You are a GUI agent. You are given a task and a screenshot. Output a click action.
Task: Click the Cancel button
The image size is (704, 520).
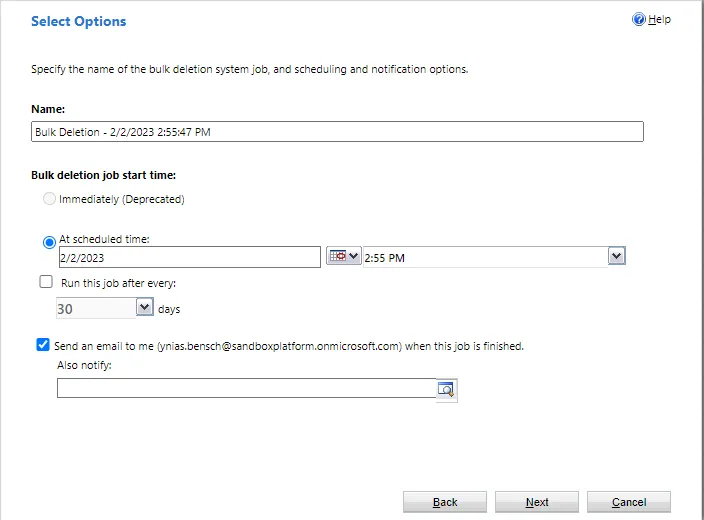coord(629,502)
